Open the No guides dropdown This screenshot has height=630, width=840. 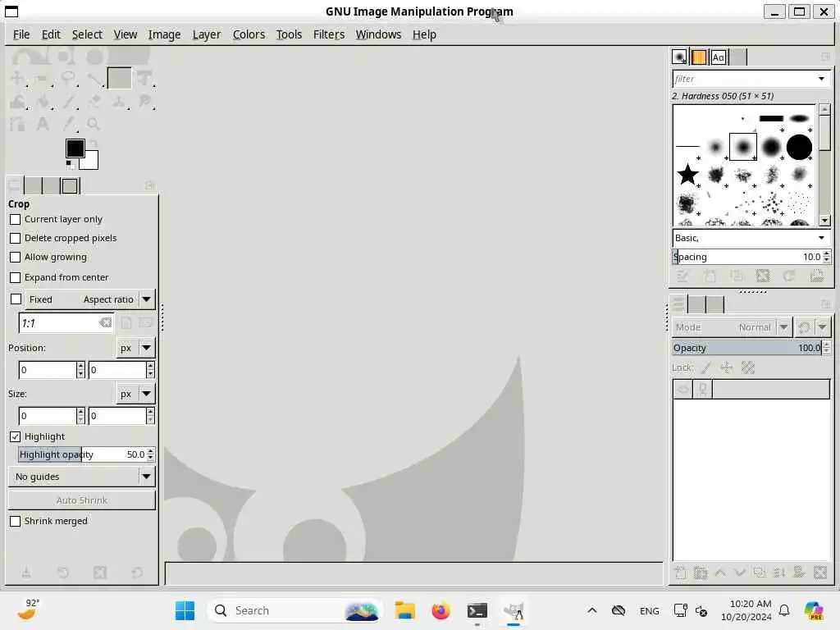82,477
